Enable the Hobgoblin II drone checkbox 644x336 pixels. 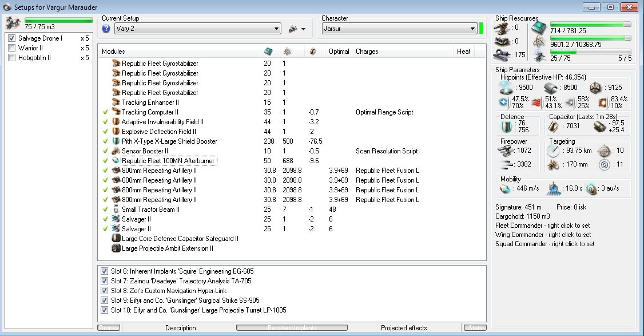point(12,58)
